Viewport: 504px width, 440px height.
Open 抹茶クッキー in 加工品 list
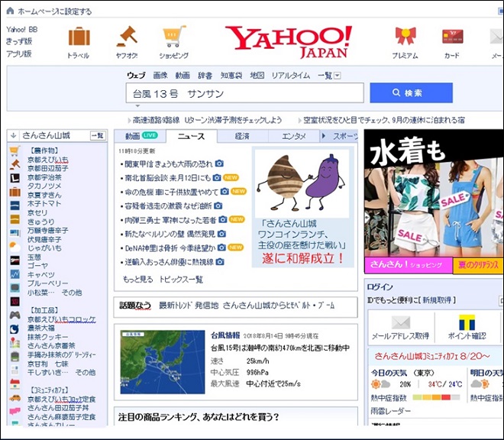(x=48, y=337)
